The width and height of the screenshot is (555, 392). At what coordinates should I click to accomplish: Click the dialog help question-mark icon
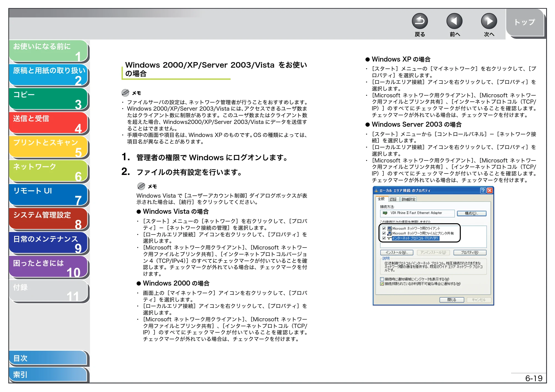point(483,190)
